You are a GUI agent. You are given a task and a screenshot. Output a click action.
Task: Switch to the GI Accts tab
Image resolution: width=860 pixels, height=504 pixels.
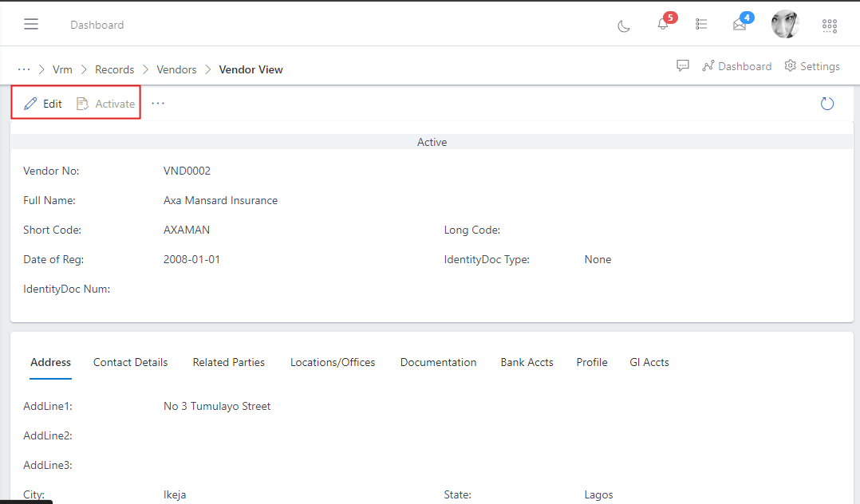(x=649, y=362)
